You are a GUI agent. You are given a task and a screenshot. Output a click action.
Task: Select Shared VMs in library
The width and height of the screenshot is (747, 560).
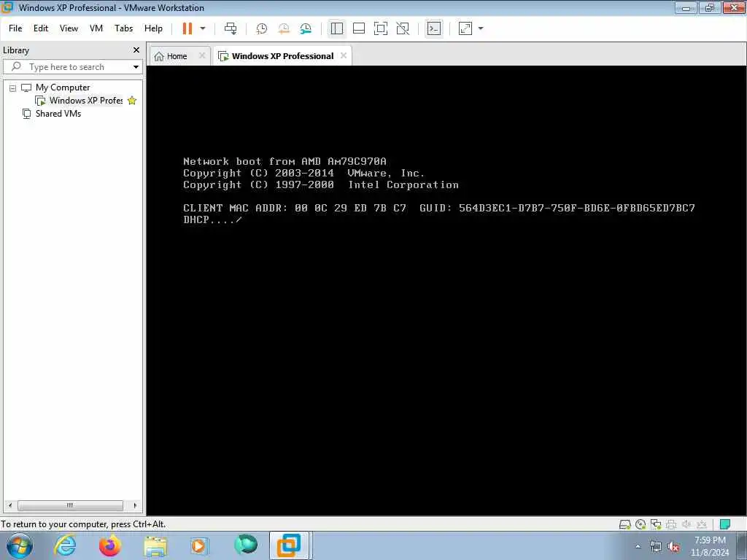coord(58,114)
